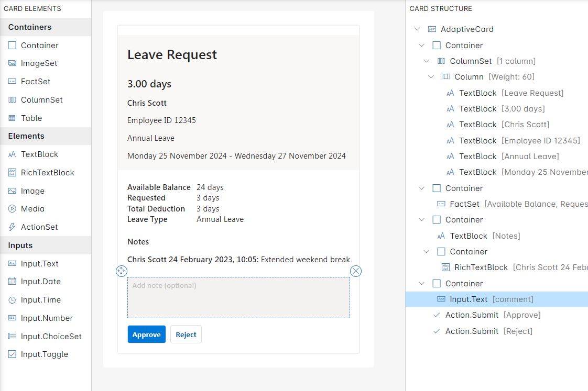Image resolution: width=588 pixels, height=391 pixels.
Task: Click the card's date range text
Action: (x=236, y=156)
